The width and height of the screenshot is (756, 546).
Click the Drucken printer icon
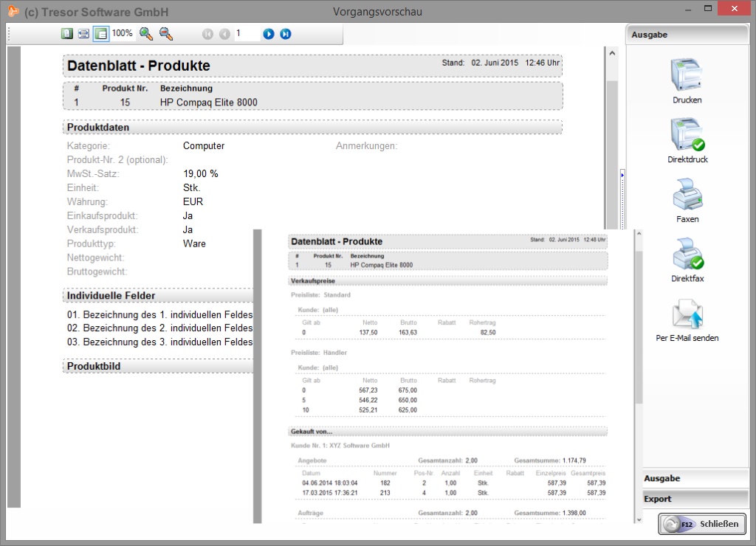(x=687, y=75)
